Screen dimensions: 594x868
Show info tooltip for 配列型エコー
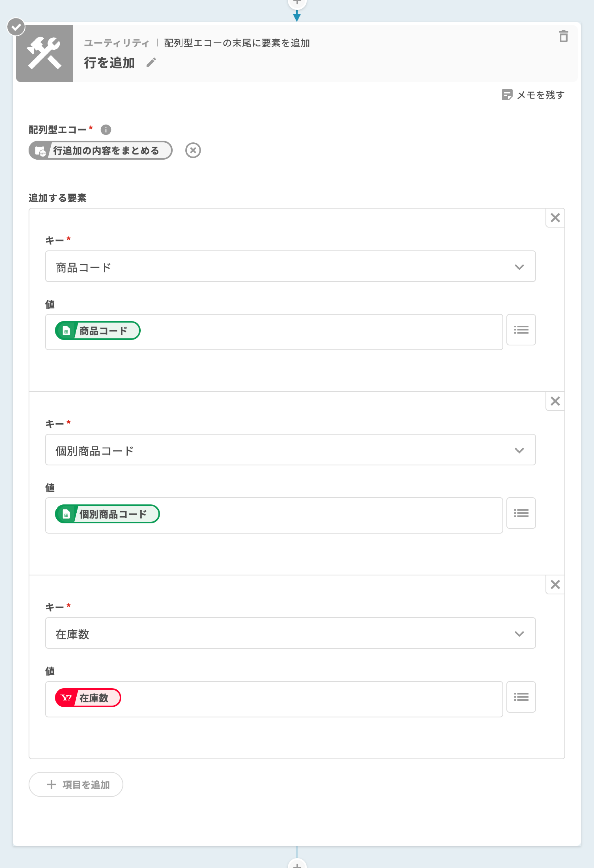[x=106, y=130]
